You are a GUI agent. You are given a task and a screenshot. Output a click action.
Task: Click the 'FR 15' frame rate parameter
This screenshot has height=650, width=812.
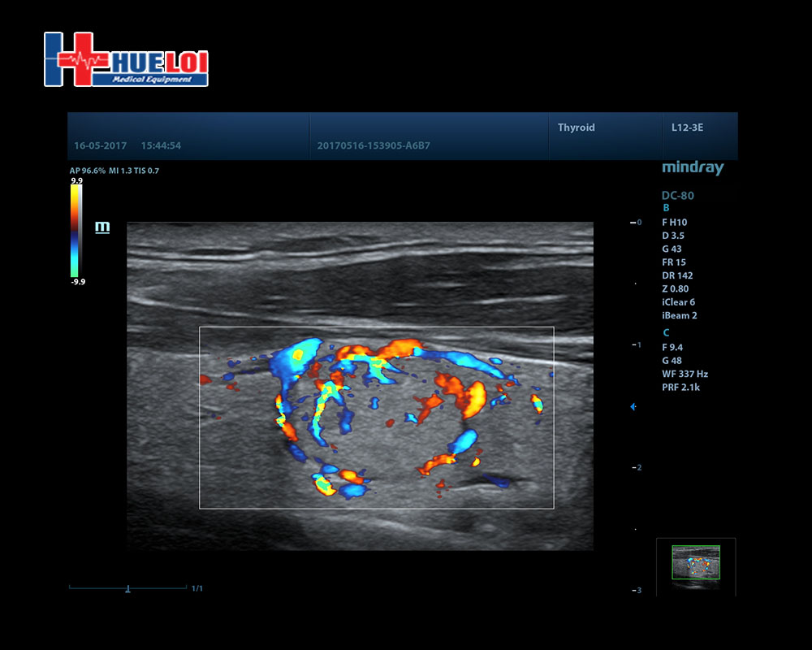[x=674, y=262]
